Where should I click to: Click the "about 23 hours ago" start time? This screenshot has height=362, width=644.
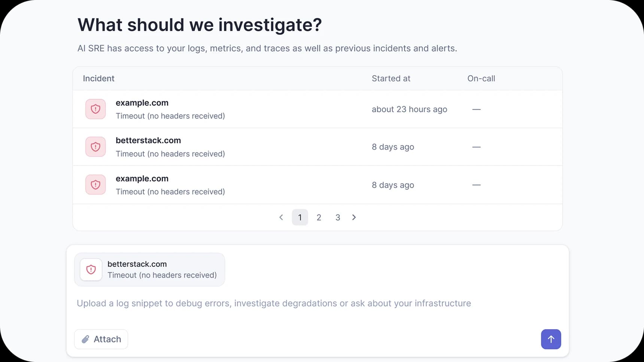pos(409,109)
